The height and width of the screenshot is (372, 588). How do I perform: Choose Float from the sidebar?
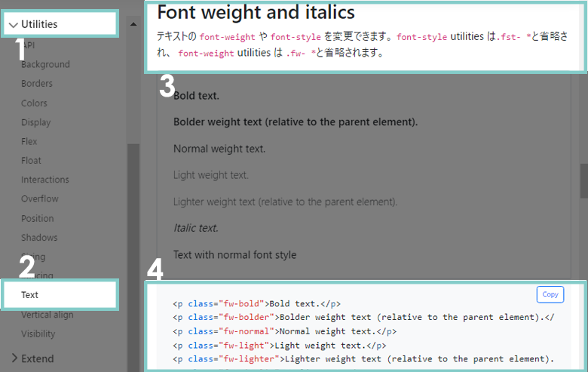31,160
